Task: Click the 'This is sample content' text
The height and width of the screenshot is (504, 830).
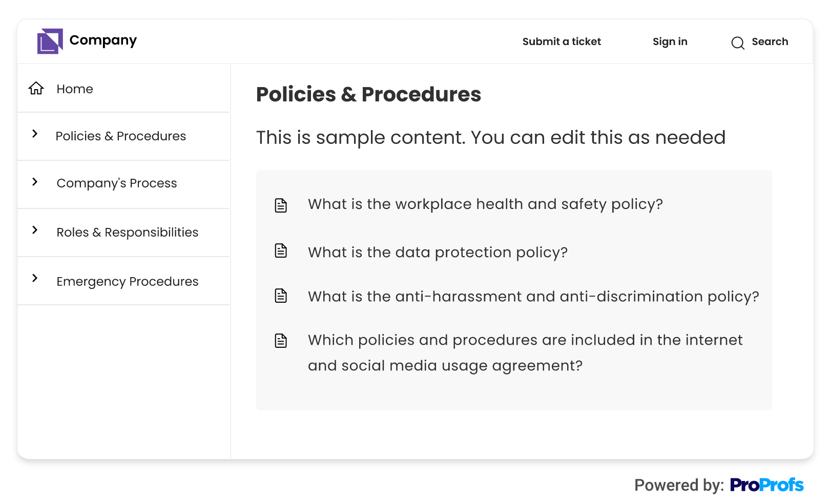Action: (x=491, y=138)
